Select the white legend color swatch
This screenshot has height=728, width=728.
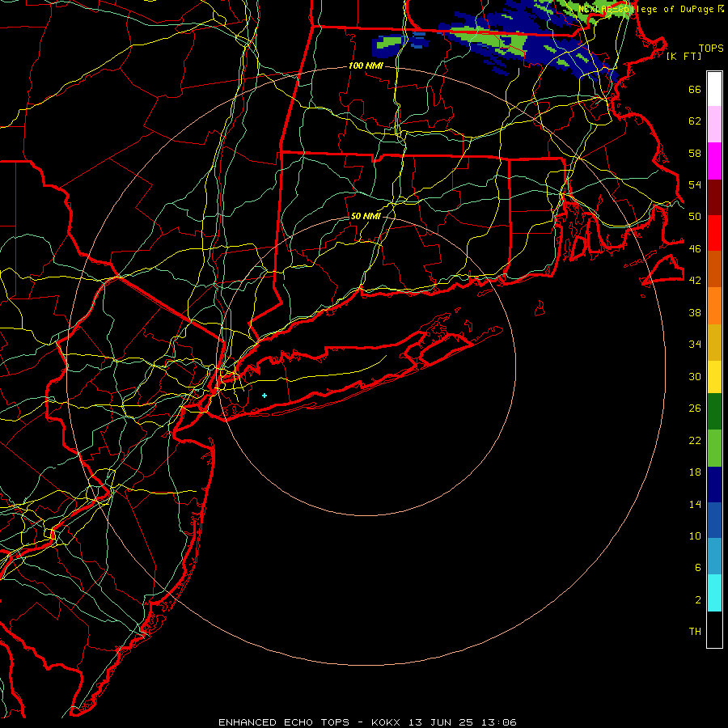[x=714, y=89]
